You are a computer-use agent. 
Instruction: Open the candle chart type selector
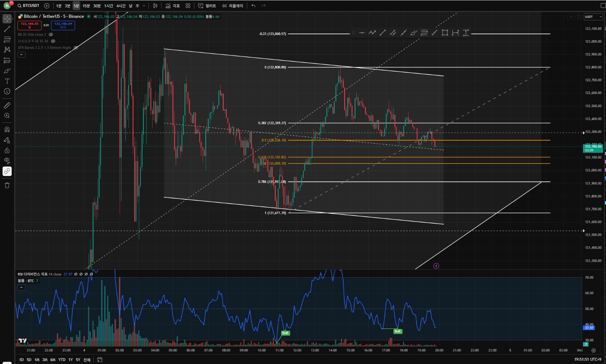click(155, 5)
